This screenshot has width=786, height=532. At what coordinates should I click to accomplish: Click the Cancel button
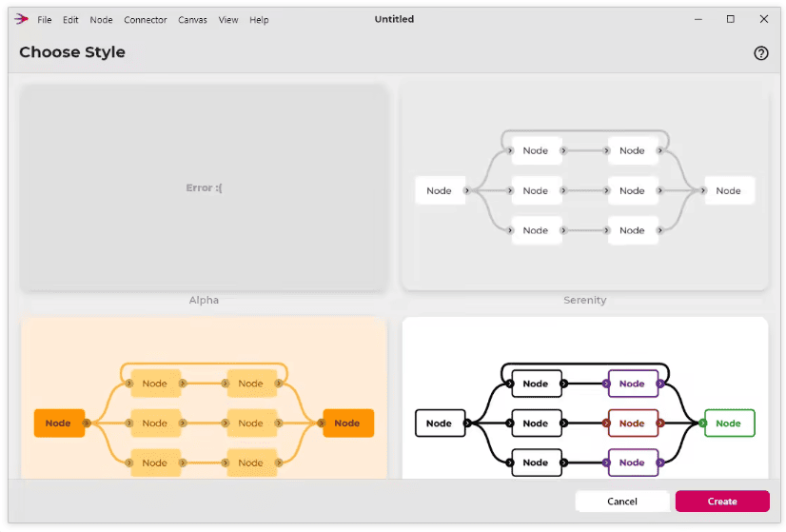tap(621, 501)
